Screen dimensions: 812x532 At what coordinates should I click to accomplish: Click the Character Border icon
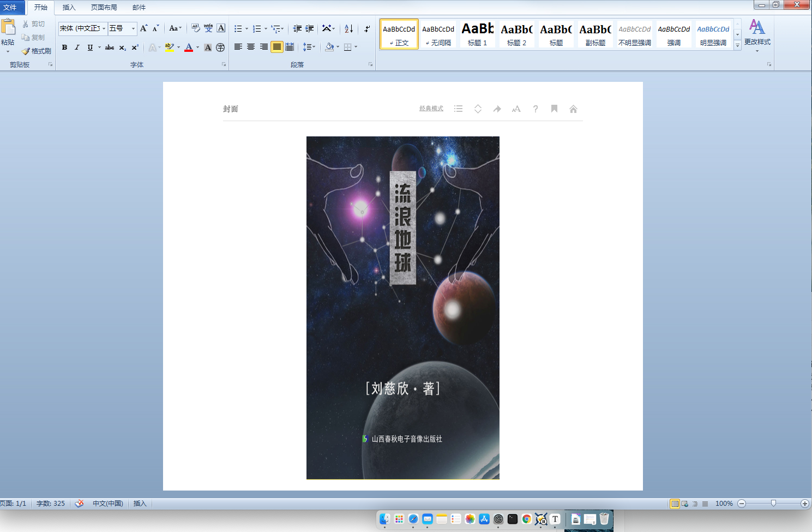tap(221, 28)
